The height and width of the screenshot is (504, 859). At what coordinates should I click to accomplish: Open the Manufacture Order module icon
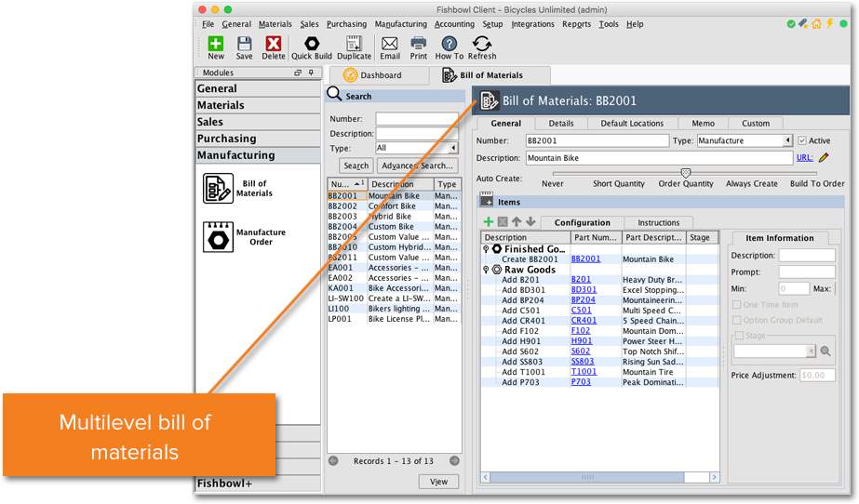pyautogui.click(x=218, y=237)
